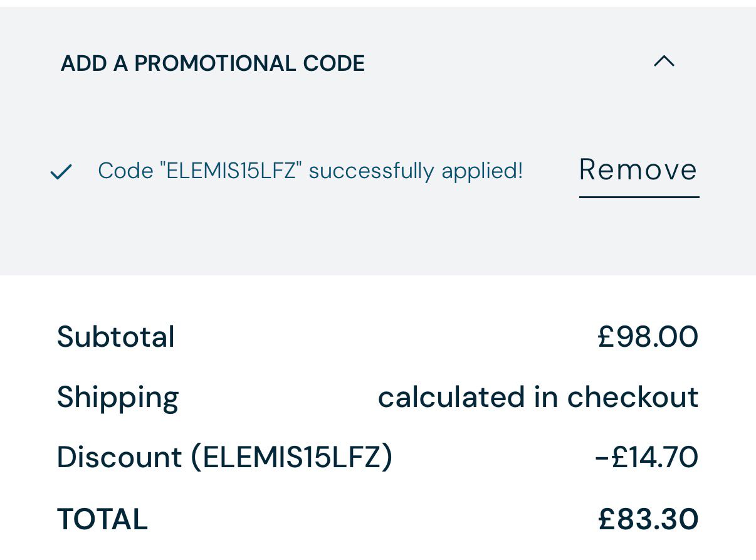
Task: Click the Discount (ELEMIS15LFZ) label
Action: tap(224, 457)
